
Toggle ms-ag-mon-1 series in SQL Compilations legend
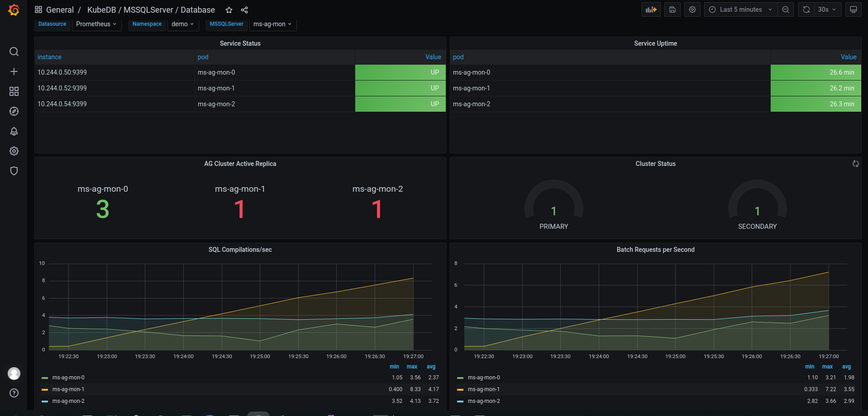pyautogui.click(x=68, y=389)
